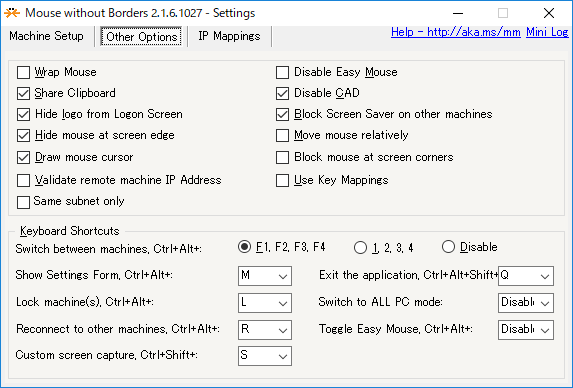Screen dimensions: 573x388
Task: Close the Settings window
Action: pos(549,13)
